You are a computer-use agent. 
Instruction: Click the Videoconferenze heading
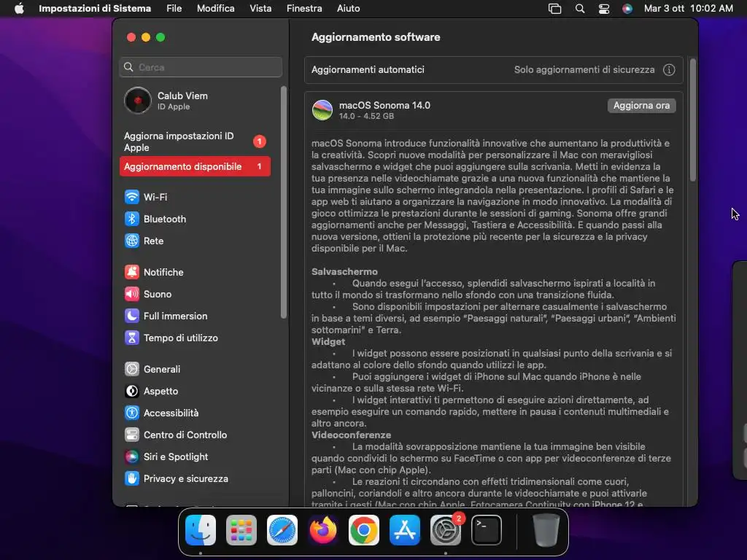click(351, 435)
